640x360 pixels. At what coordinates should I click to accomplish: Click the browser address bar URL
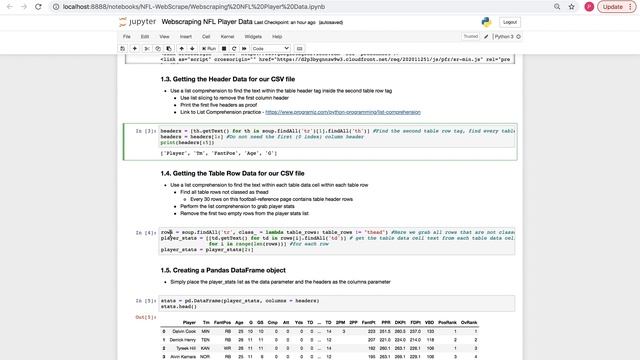pyautogui.click(x=194, y=7)
